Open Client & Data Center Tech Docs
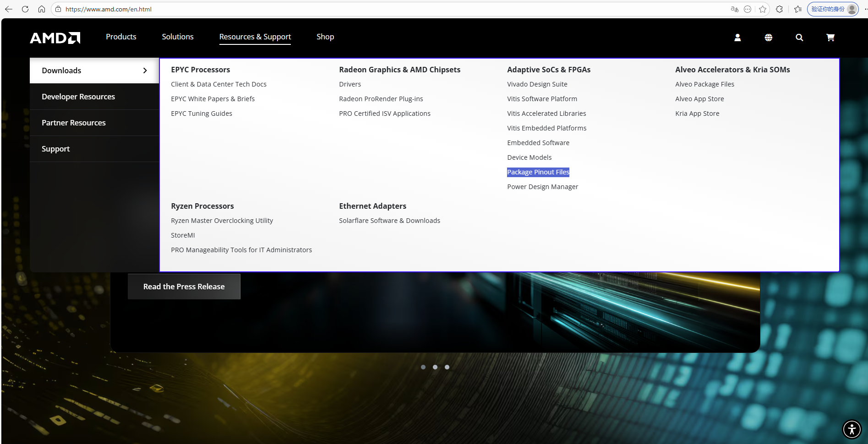 (x=218, y=84)
